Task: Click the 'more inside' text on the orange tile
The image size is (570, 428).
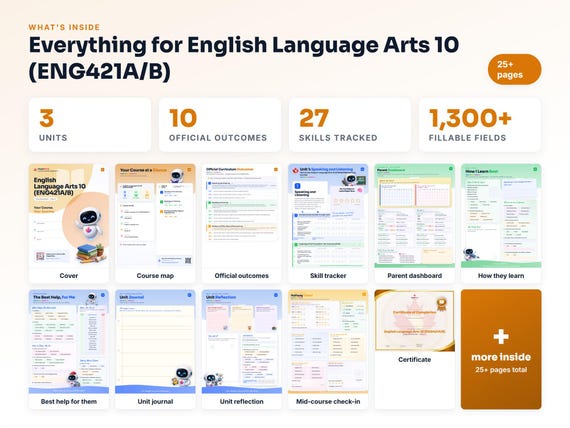Action: 501,357
